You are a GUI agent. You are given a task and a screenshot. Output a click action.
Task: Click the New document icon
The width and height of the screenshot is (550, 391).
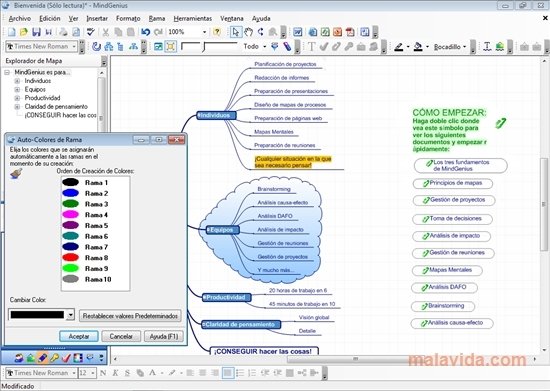[12, 32]
